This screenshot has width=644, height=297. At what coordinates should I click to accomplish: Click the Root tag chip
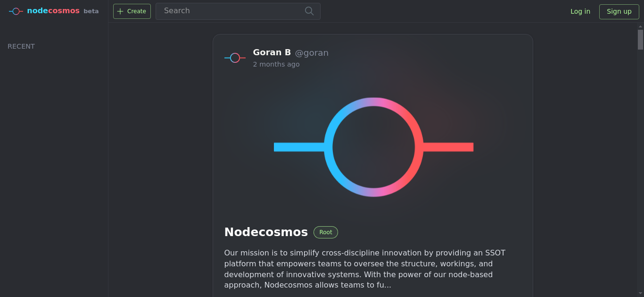point(326,232)
